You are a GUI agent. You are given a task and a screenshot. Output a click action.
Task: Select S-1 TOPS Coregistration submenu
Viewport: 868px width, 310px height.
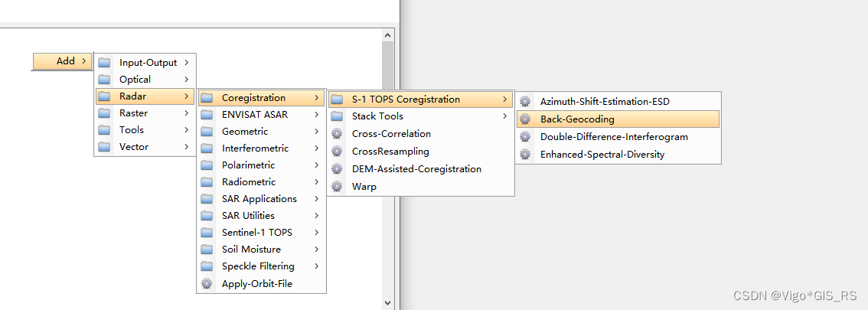point(420,100)
